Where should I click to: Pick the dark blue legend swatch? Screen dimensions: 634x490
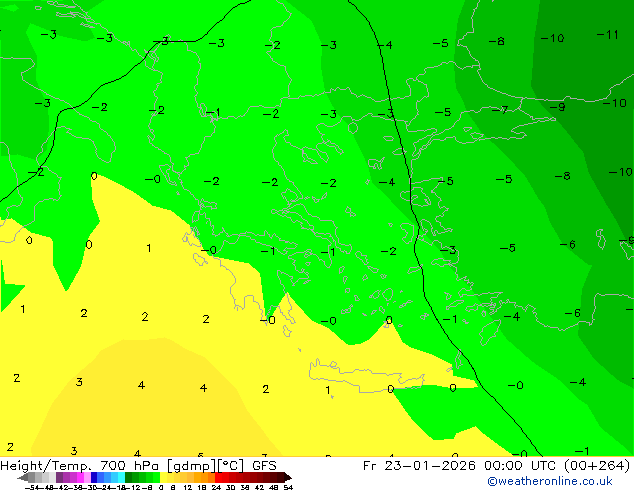pos(94,477)
